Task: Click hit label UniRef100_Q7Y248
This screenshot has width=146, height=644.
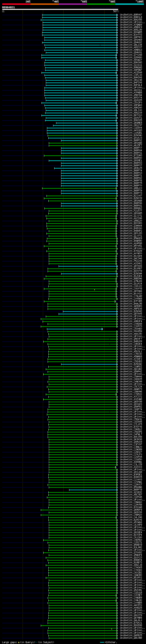Action: tap(131, 55)
